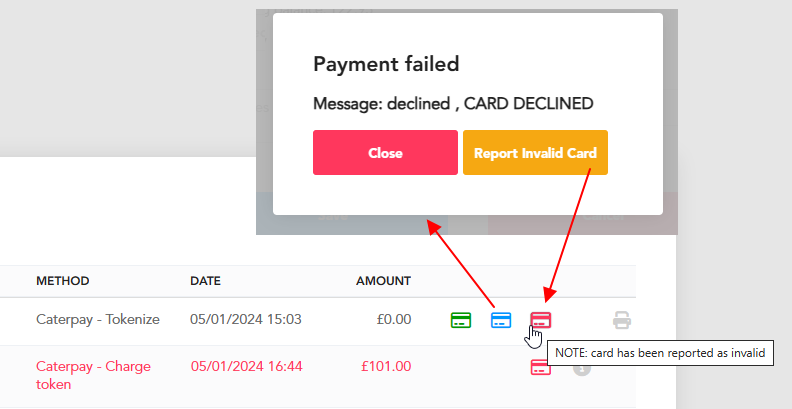Click the 05/01/2024 16:44 date cell
The width and height of the screenshot is (792, 409).
pos(246,366)
